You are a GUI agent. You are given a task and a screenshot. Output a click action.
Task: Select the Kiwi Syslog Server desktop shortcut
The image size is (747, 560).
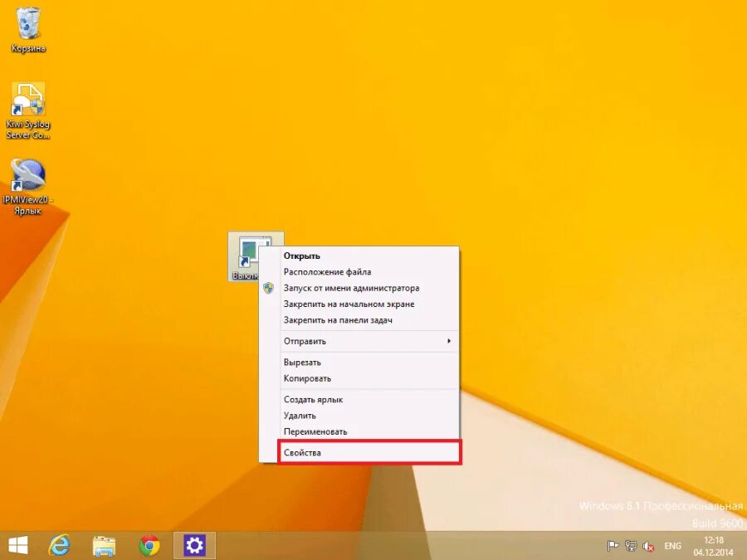[x=28, y=110]
